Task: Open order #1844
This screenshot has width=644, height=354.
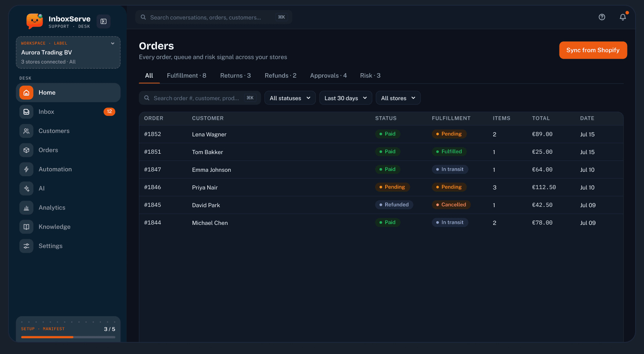Action: point(153,222)
